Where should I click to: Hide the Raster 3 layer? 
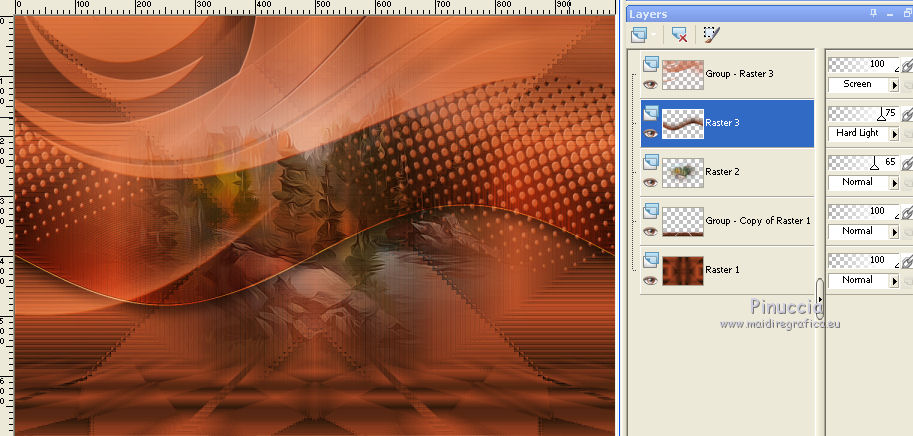650,133
